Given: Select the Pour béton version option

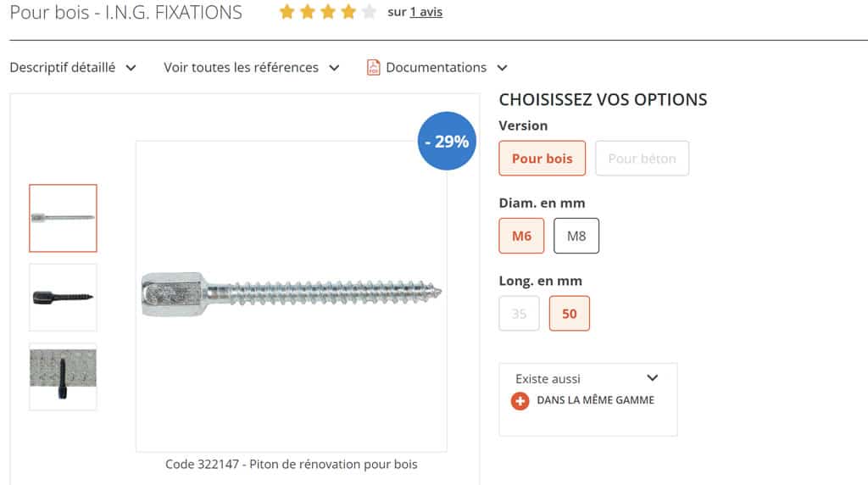Looking at the screenshot, I should (642, 159).
